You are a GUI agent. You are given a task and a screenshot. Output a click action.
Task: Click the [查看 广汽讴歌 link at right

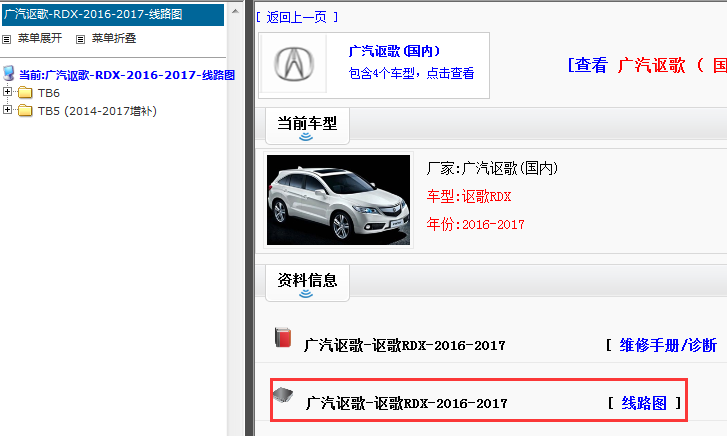[647, 65]
